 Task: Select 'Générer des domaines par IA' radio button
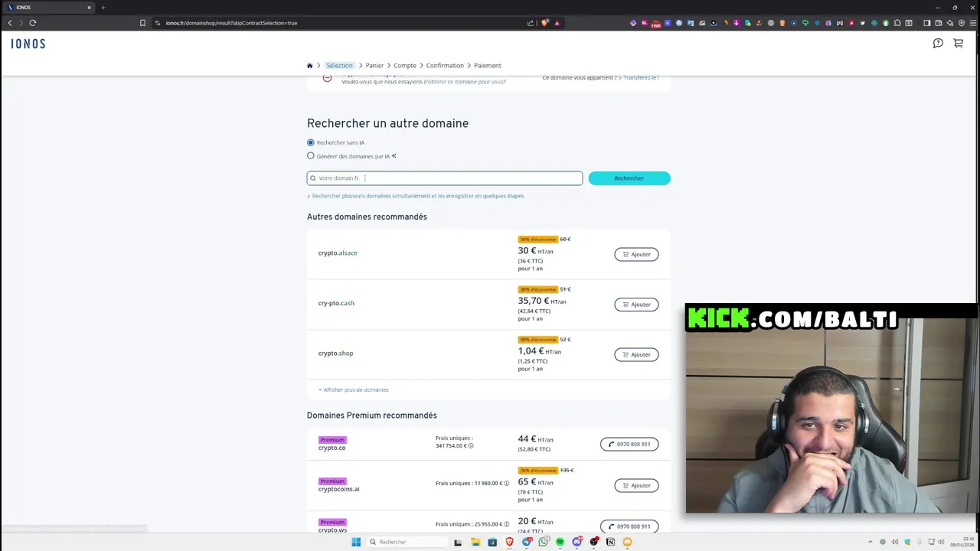click(x=311, y=156)
